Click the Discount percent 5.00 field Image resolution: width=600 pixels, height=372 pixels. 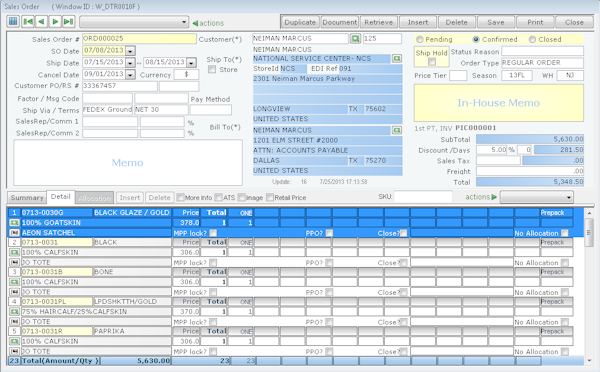(x=492, y=150)
